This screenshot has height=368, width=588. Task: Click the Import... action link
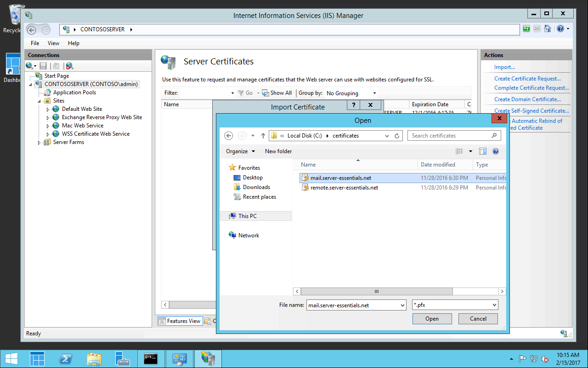pyautogui.click(x=504, y=67)
